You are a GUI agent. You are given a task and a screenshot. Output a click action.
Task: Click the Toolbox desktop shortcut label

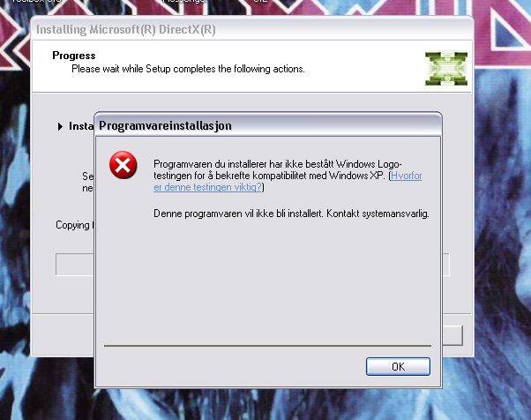36,2
